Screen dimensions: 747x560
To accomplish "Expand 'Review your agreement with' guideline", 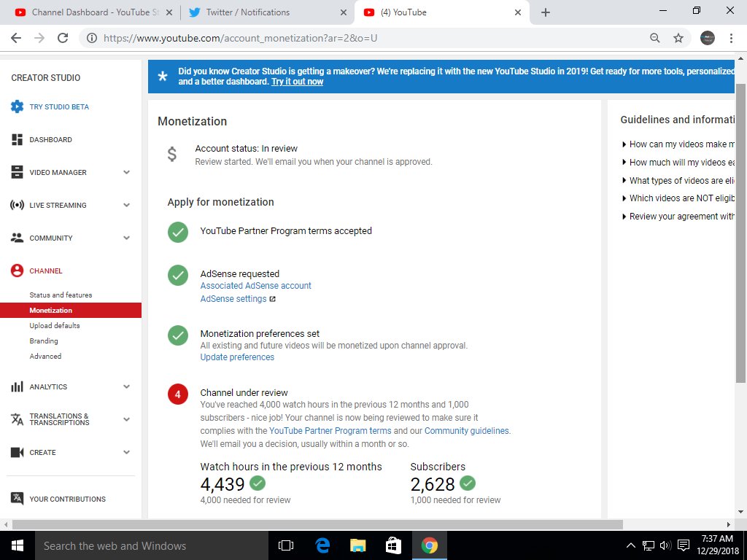I will coord(678,217).
